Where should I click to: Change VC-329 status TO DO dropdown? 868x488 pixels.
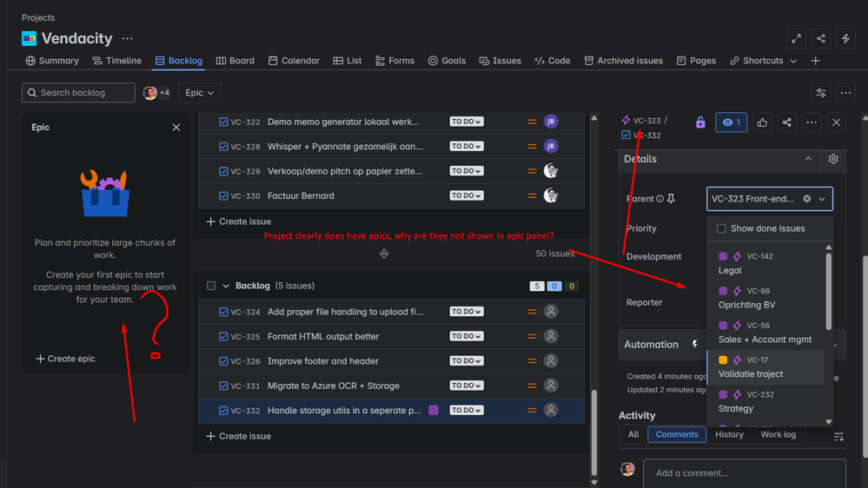click(x=466, y=171)
